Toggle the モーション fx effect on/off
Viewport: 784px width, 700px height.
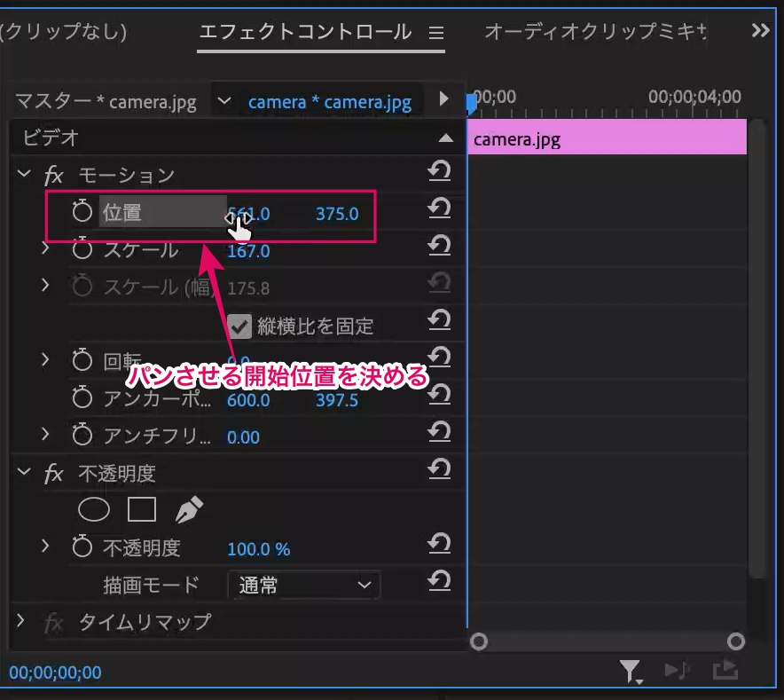pos(53,176)
